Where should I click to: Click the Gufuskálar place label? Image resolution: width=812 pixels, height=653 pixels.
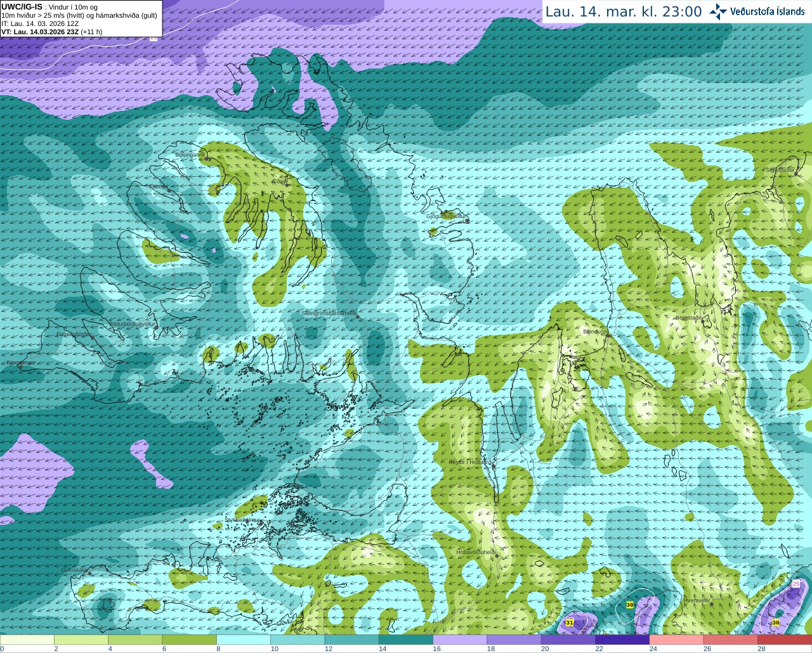point(74,570)
